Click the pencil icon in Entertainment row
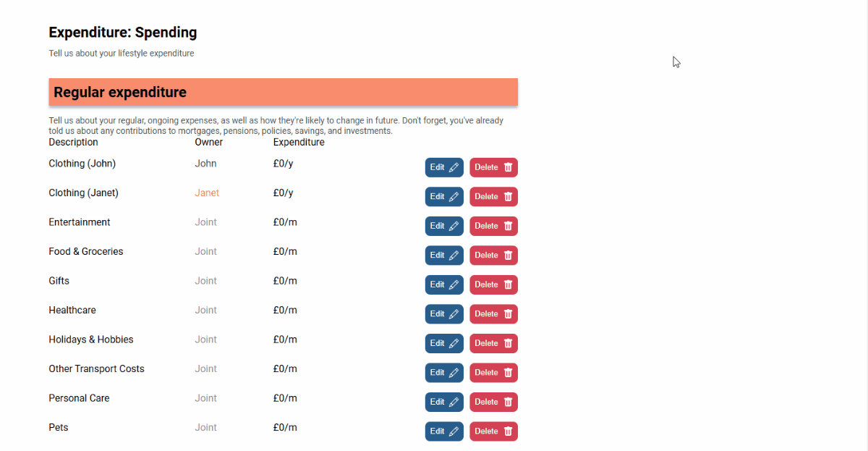The width and height of the screenshot is (868, 451). point(454,226)
